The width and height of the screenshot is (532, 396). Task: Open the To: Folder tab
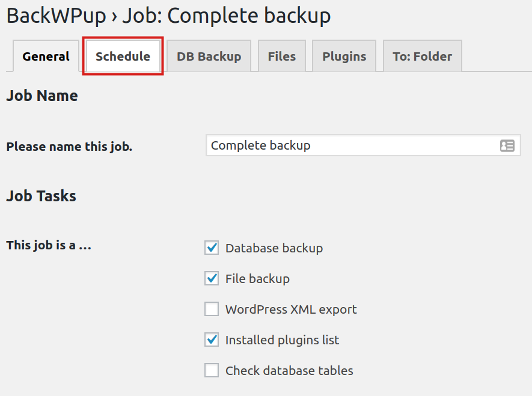422,56
